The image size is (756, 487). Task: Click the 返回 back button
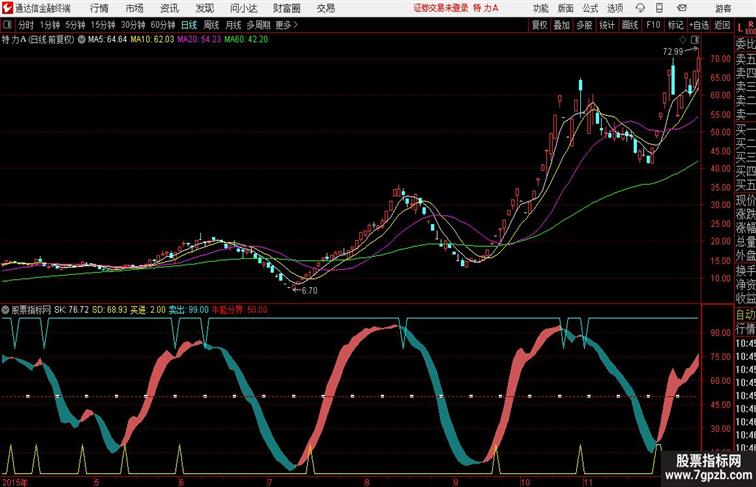722,25
